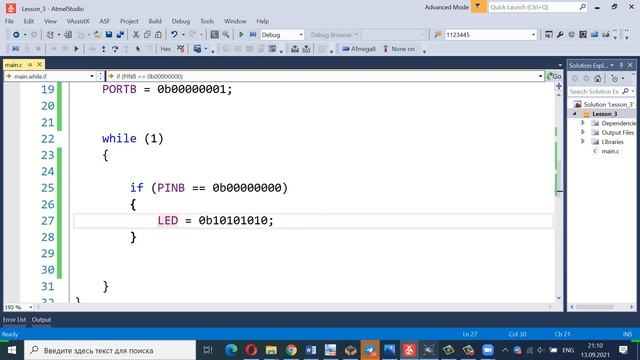The image size is (640, 360).
Task: Click the Continue green arrow in debug toolbar
Action: [x=76, y=49]
